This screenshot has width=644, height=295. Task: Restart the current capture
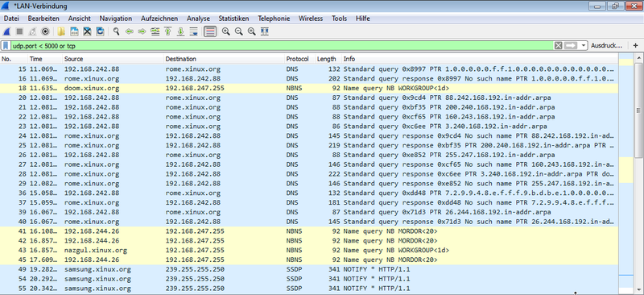coord(32,31)
